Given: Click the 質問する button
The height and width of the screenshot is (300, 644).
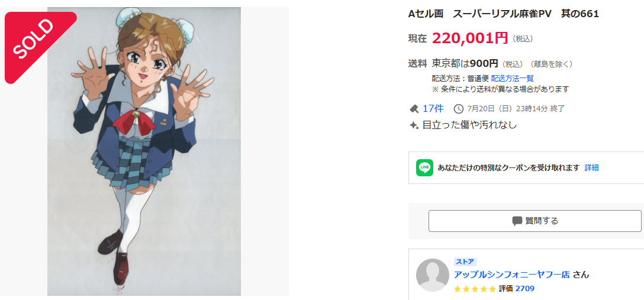Looking at the screenshot, I should pyautogui.click(x=534, y=221).
